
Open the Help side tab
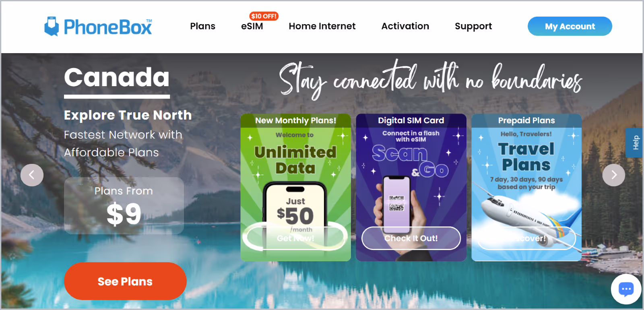pyautogui.click(x=635, y=143)
